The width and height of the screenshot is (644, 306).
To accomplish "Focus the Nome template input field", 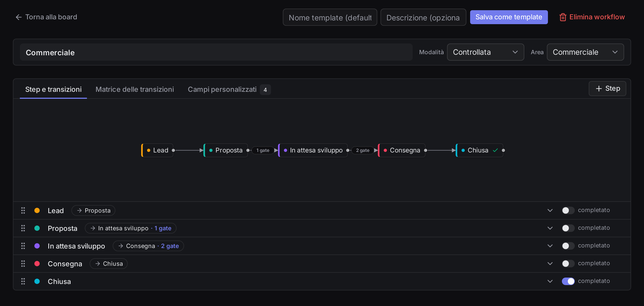I will coord(330,17).
